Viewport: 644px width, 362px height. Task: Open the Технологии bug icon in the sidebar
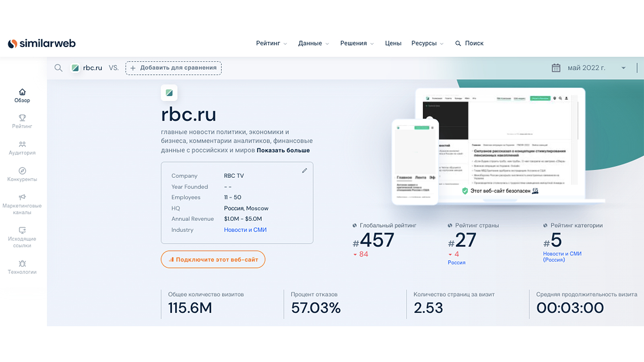click(x=22, y=263)
